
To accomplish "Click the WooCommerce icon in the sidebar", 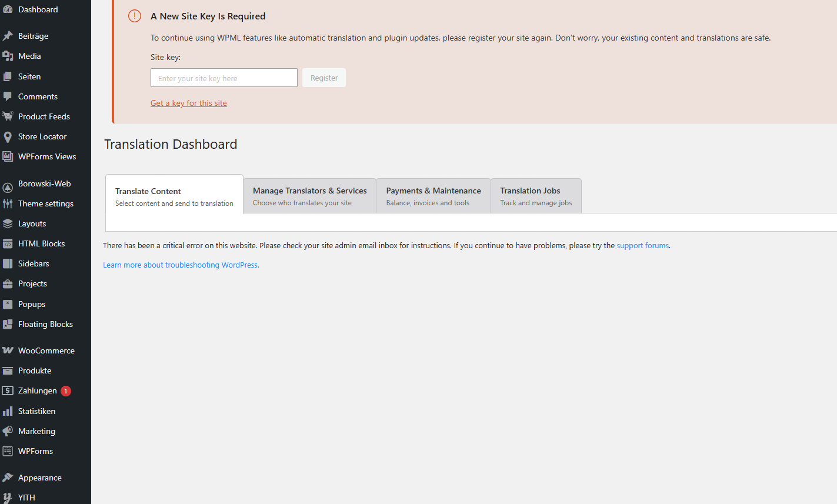I will tap(8, 351).
